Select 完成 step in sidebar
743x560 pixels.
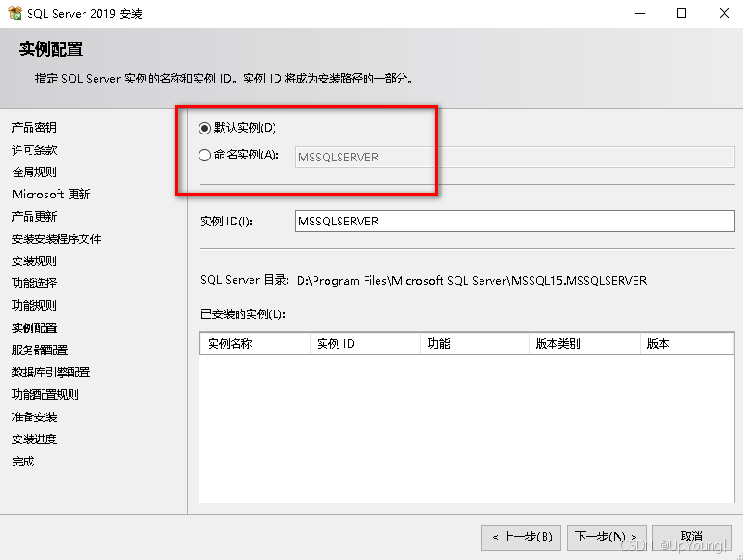[x=23, y=462]
